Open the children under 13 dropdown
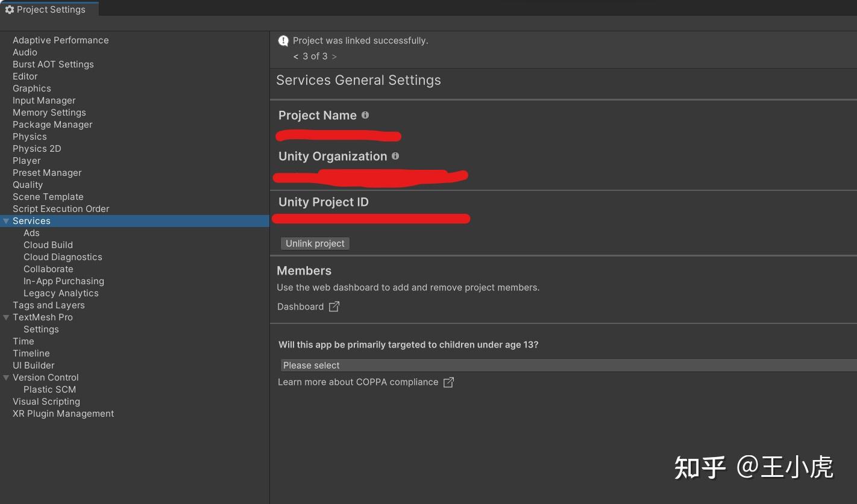 click(x=568, y=366)
